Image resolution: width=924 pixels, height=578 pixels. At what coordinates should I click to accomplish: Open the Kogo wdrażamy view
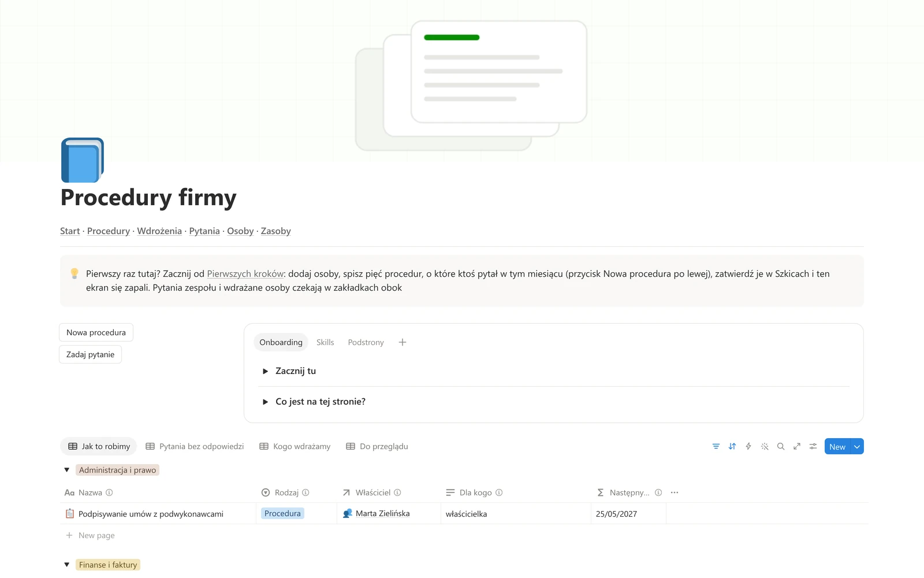[x=295, y=446]
